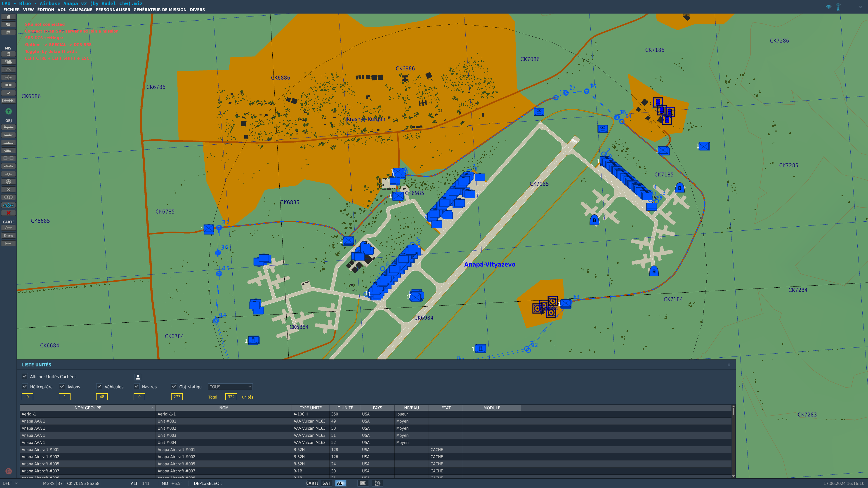Uncheck the Obj. statique filter checkbox
The width and height of the screenshot is (868, 488).
point(174,386)
